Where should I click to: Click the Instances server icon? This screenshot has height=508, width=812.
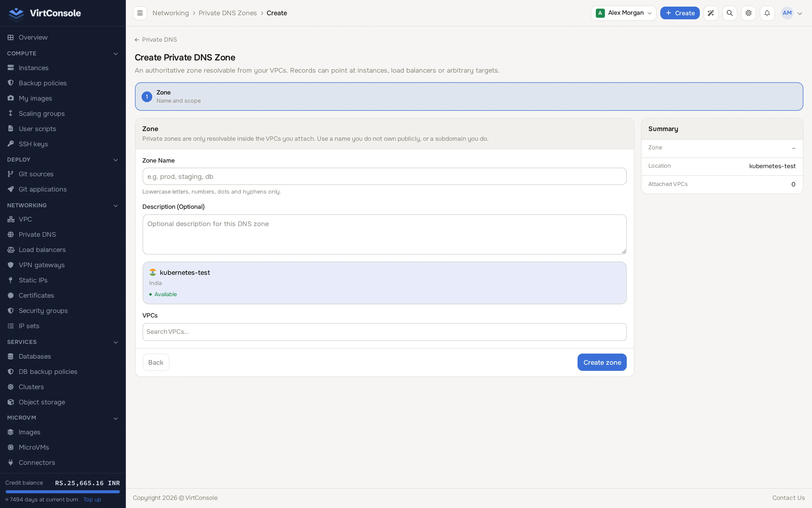(x=11, y=68)
